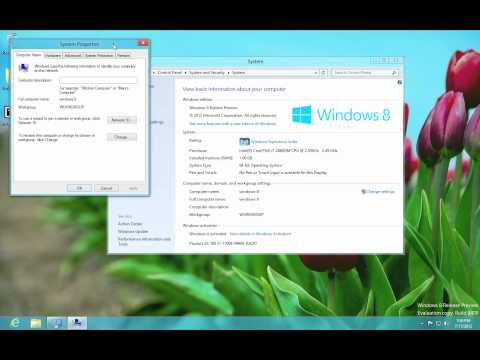Open the Action Center flag in tray

click(430, 323)
